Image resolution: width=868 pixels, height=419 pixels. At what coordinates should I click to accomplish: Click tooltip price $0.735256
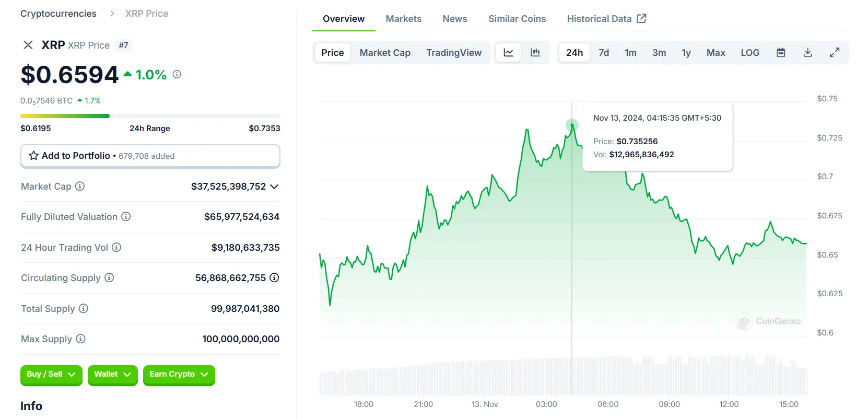[x=637, y=142]
